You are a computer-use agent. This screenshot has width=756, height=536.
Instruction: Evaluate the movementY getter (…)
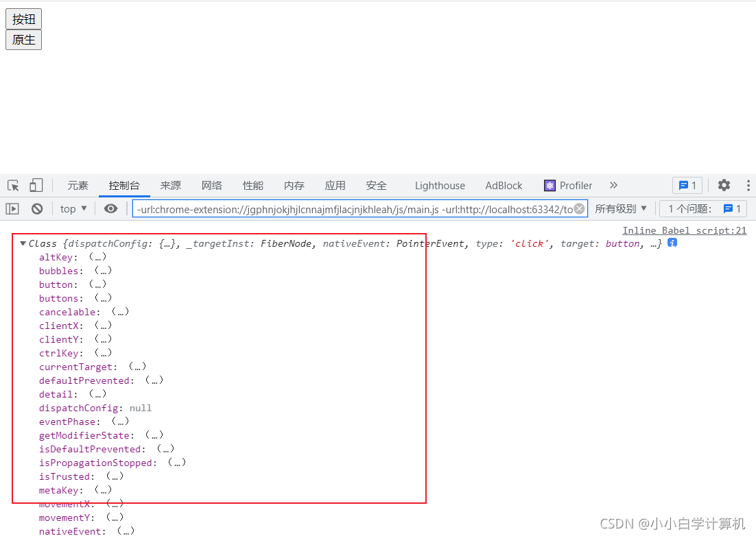pos(115,517)
